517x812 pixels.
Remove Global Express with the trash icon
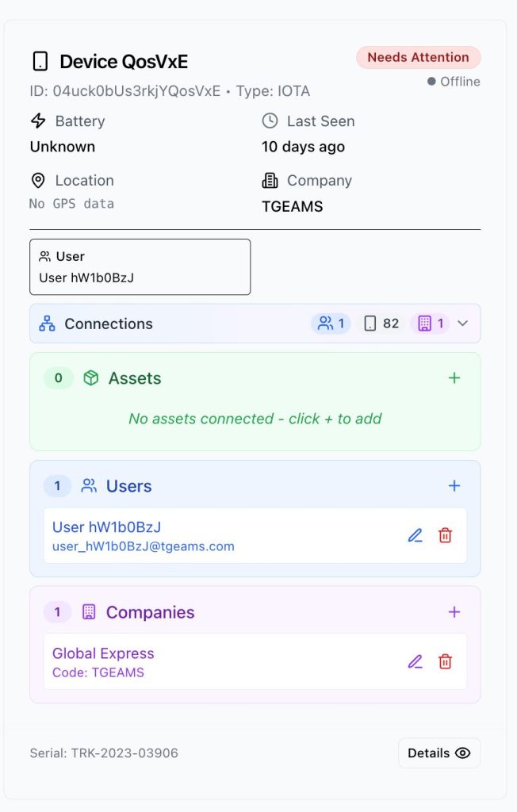coord(445,662)
